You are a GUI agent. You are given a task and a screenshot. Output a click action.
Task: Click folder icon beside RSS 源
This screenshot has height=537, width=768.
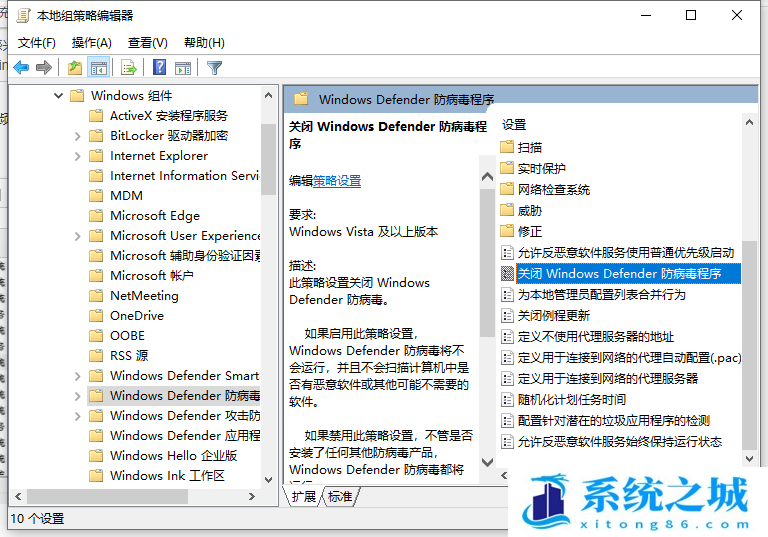pos(96,355)
